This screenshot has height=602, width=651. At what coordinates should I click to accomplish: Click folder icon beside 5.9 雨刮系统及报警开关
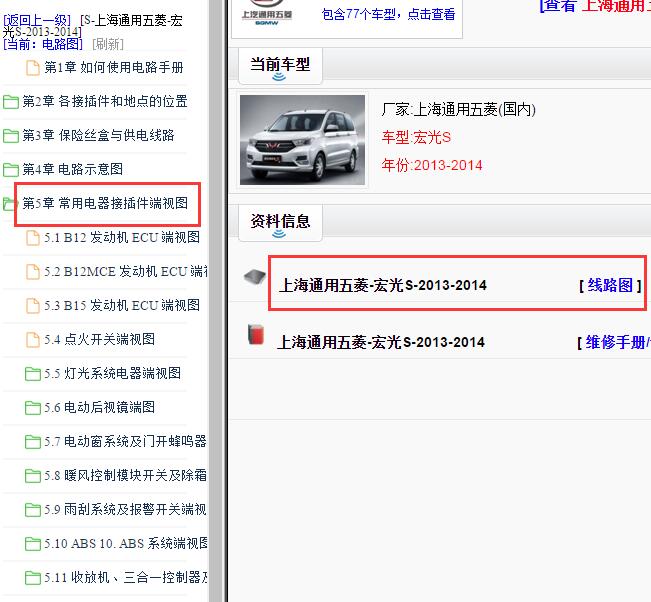32,510
